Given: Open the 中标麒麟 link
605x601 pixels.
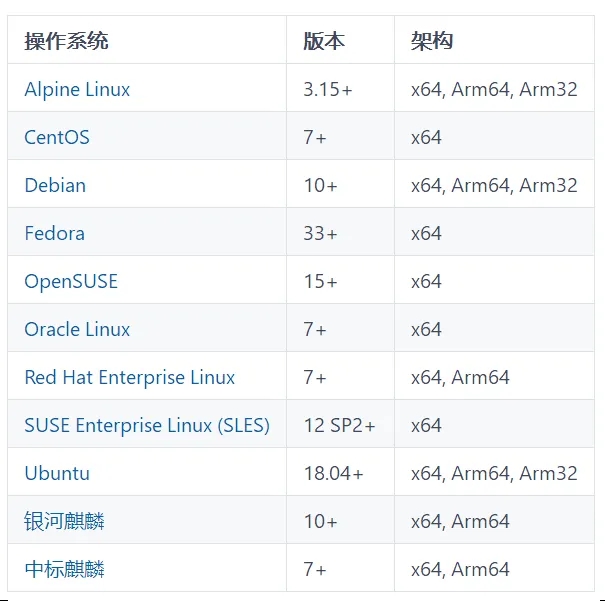Looking at the screenshot, I should (x=64, y=569).
